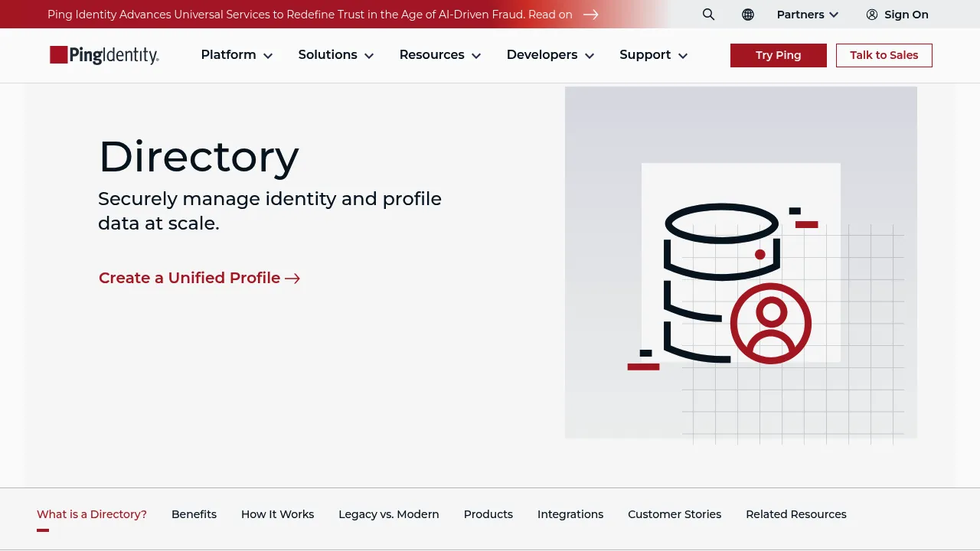Open the Related Resources section
This screenshot has height=551, width=980.
[796, 514]
